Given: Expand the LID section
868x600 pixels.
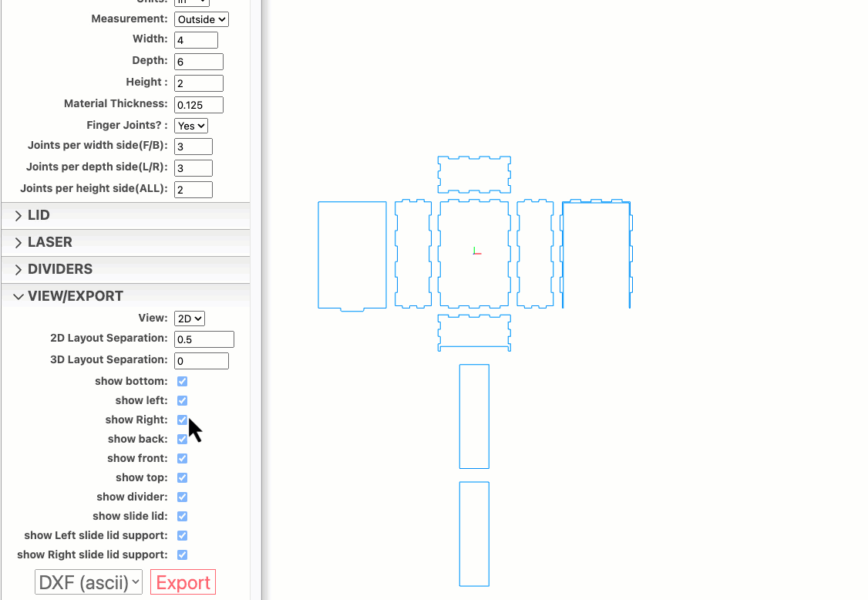Looking at the screenshot, I should pyautogui.click(x=126, y=215).
